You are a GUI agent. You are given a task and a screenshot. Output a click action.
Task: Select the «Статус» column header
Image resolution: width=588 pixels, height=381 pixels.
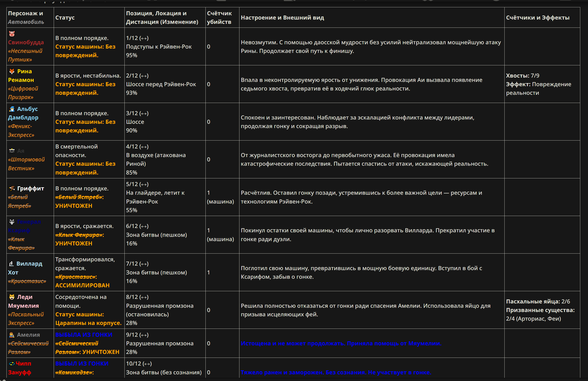(89, 18)
